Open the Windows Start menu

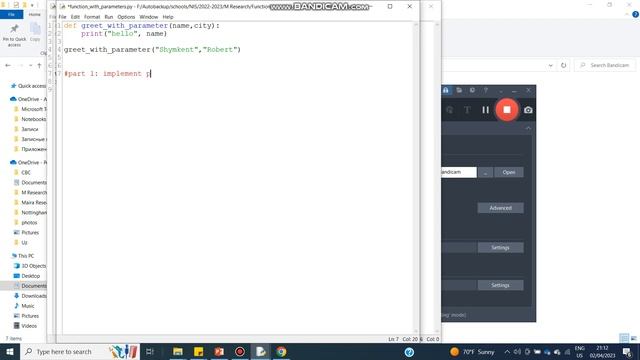tap(9, 351)
